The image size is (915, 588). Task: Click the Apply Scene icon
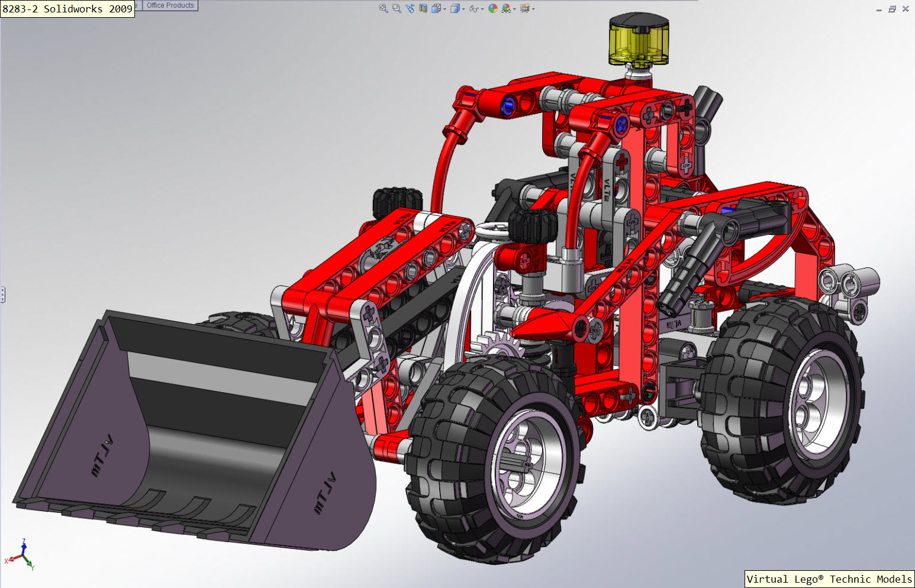[506, 8]
